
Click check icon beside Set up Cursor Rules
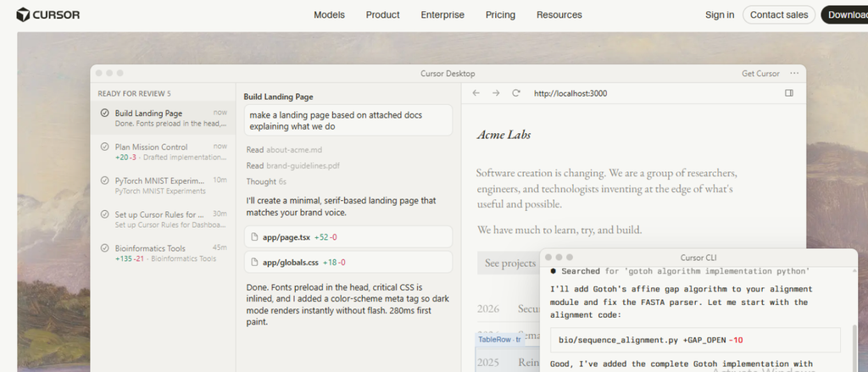(x=104, y=214)
